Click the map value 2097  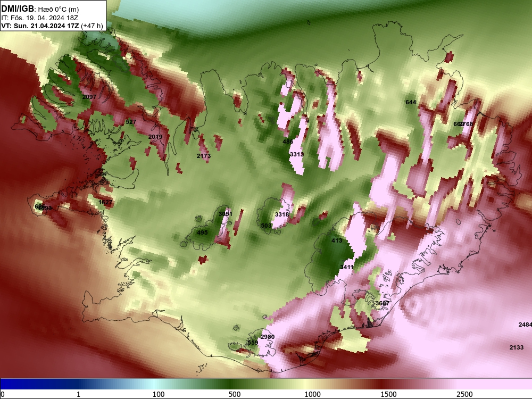89,97
